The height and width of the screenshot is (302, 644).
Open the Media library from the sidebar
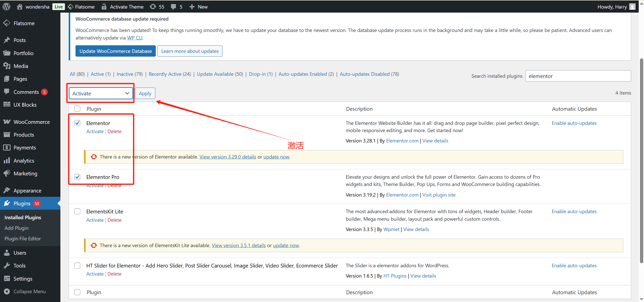(21, 66)
